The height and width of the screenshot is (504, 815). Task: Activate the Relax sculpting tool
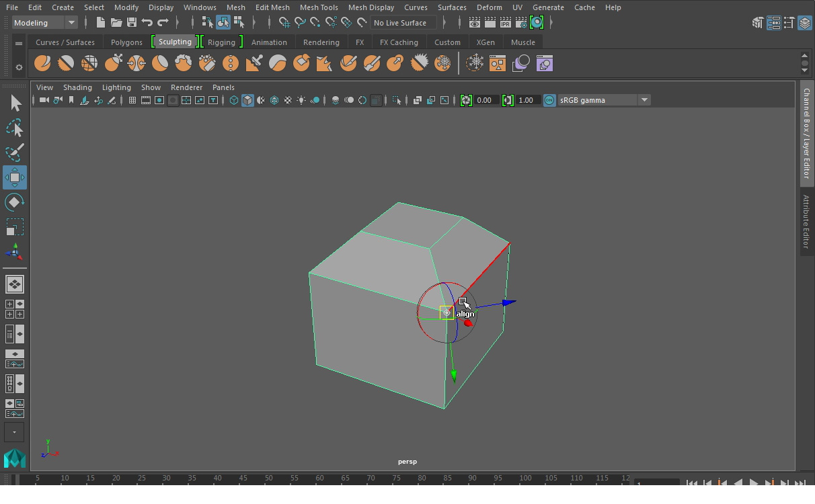click(89, 63)
